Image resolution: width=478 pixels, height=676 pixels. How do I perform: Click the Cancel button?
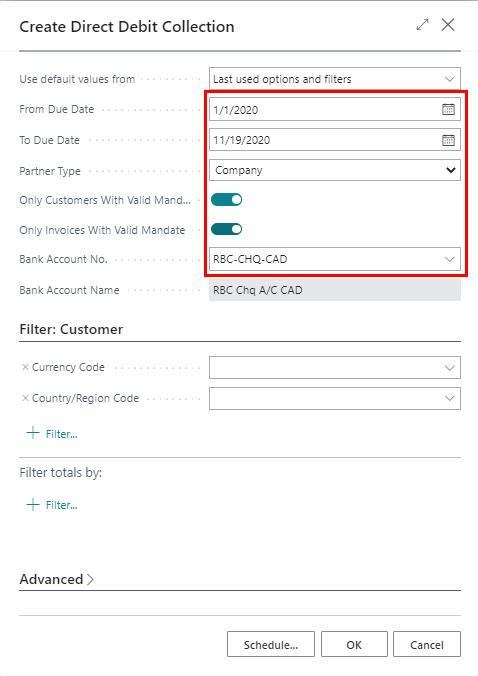(x=427, y=645)
